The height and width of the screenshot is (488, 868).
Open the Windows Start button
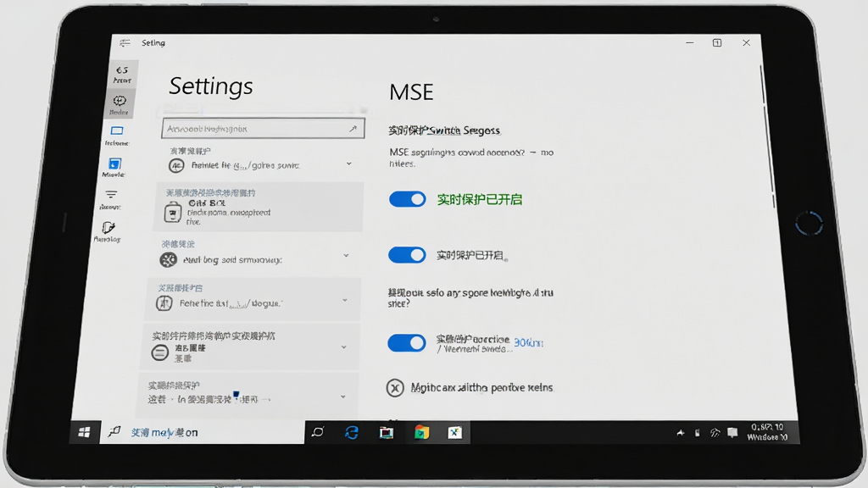(84, 432)
